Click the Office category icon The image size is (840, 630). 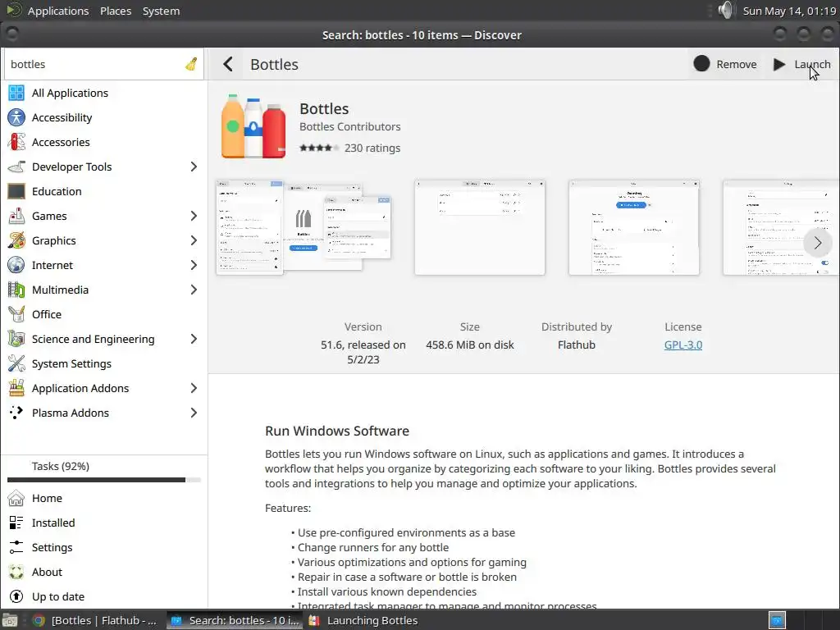pyautogui.click(x=16, y=314)
